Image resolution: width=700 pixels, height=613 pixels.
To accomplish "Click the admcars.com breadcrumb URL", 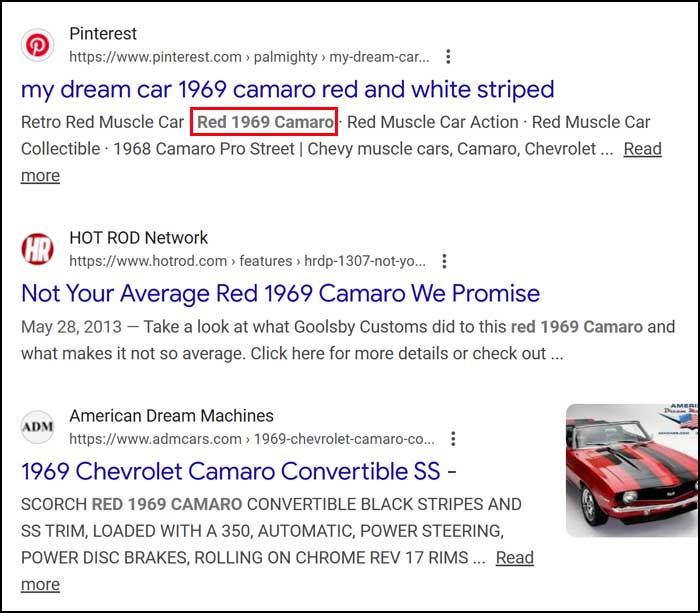I will click(x=252, y=439).
